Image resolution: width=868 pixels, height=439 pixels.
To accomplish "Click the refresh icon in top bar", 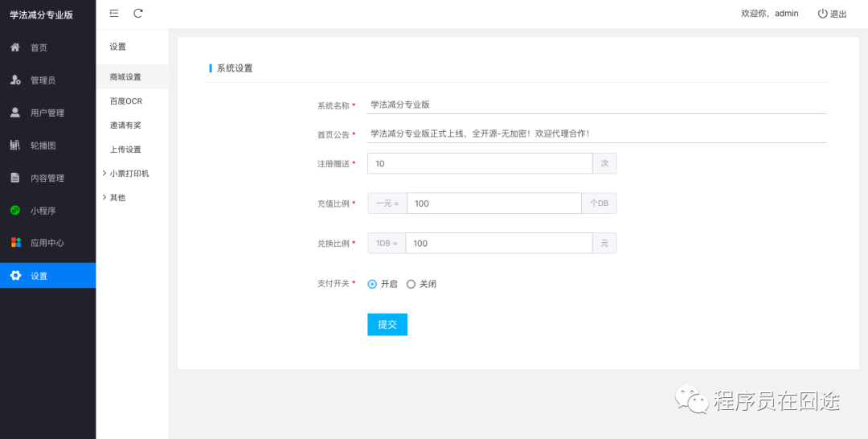I will pyautogui.click(x=138, y=14).
